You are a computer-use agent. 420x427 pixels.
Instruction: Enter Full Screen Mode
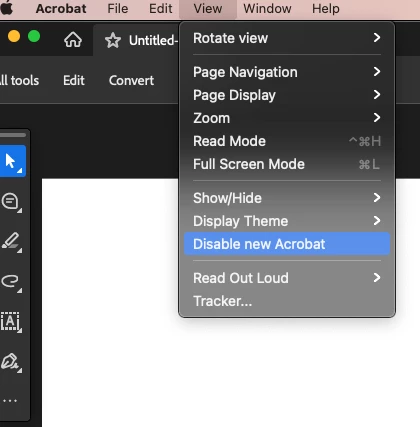click(x=287, y=164)
